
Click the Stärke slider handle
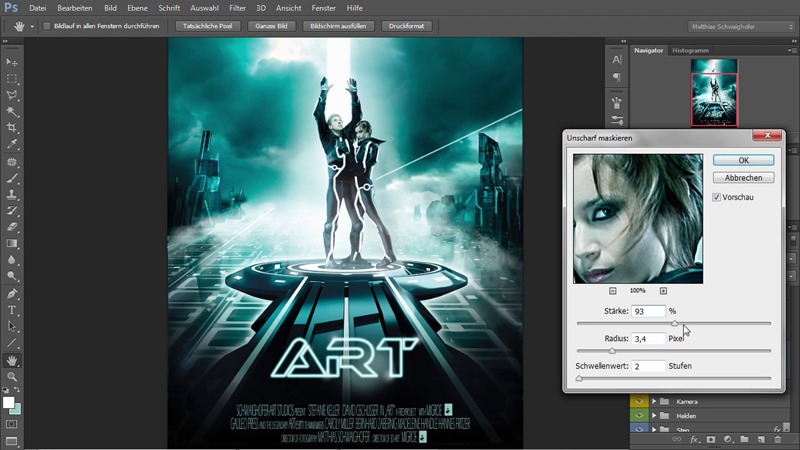674,323
